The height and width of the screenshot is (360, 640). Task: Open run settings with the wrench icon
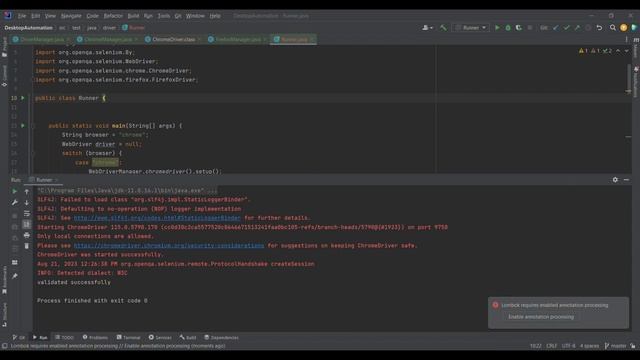[15, 202]
